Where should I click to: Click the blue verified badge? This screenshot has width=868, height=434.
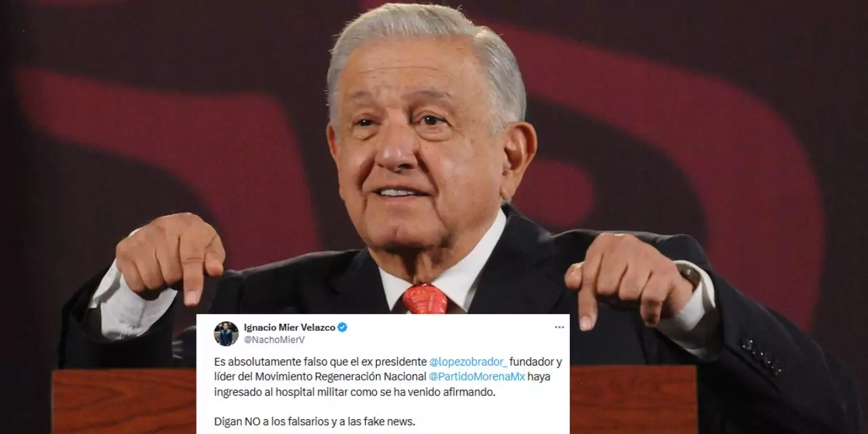[342, 327]
